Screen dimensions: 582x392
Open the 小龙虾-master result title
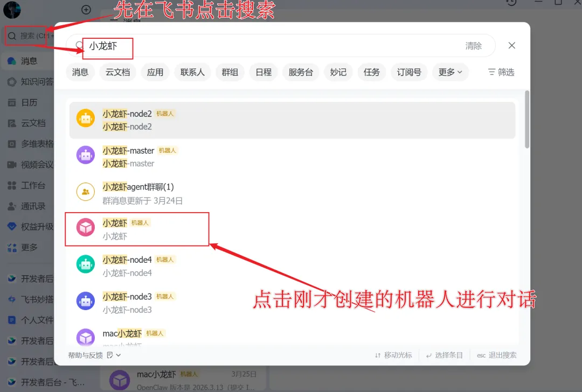128,151
